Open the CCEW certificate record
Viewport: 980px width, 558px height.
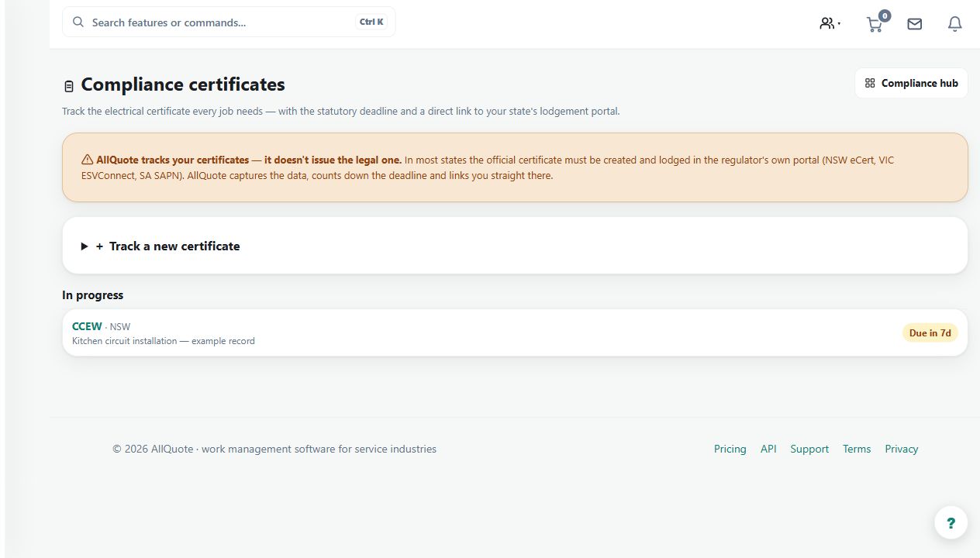515,333
